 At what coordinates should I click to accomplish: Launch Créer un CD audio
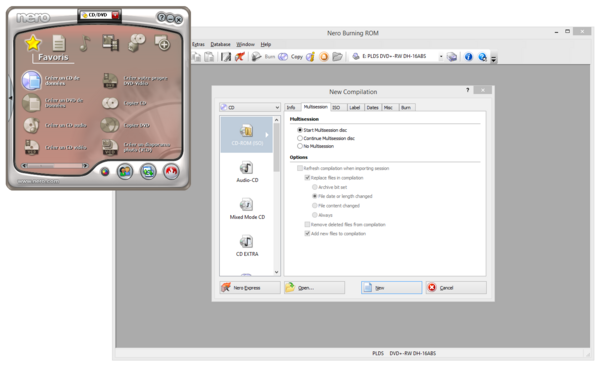[x=55, y=125]
